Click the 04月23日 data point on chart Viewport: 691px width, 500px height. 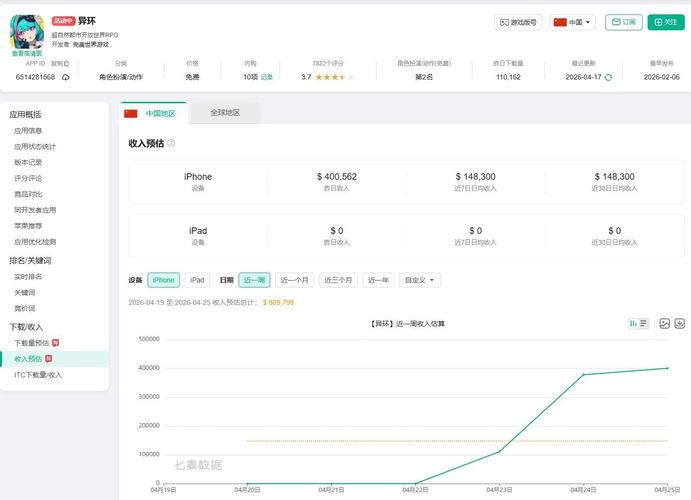pyautogui.click(x=499, y=452)
